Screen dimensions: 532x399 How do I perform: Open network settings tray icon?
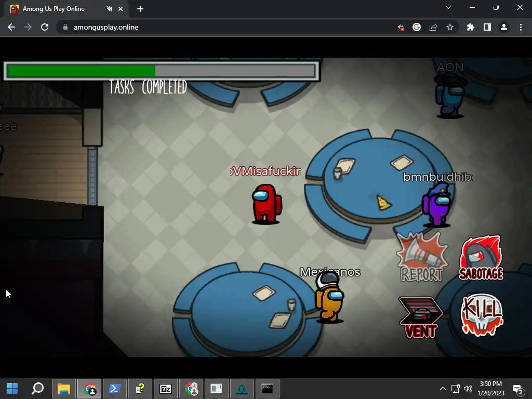[x=455, y=389]
